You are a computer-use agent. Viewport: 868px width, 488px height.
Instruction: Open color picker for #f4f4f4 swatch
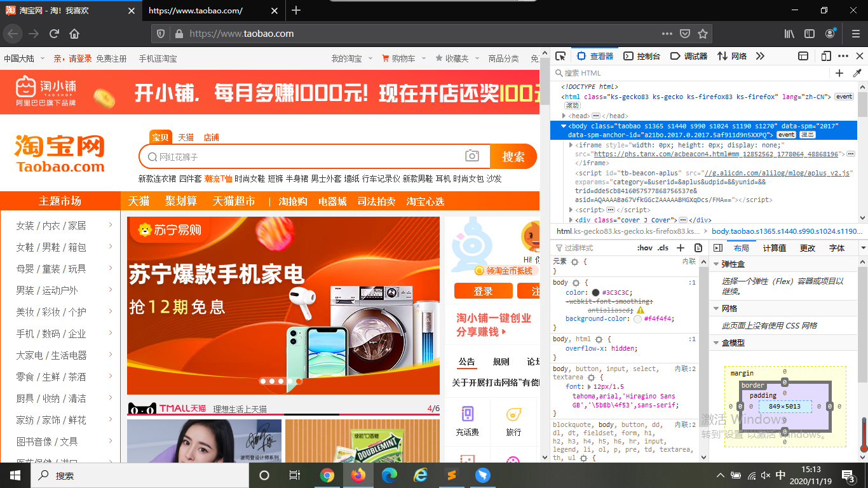[x=638, y=319]
